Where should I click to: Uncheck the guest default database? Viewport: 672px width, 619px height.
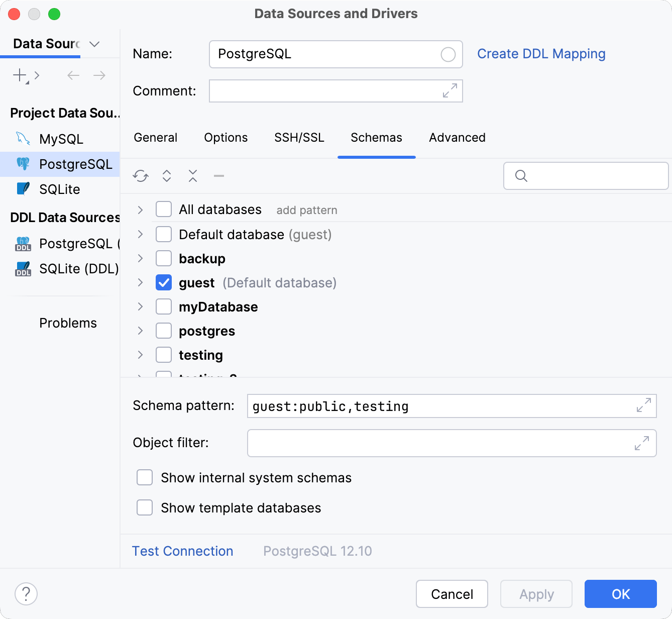pos(163,282)
